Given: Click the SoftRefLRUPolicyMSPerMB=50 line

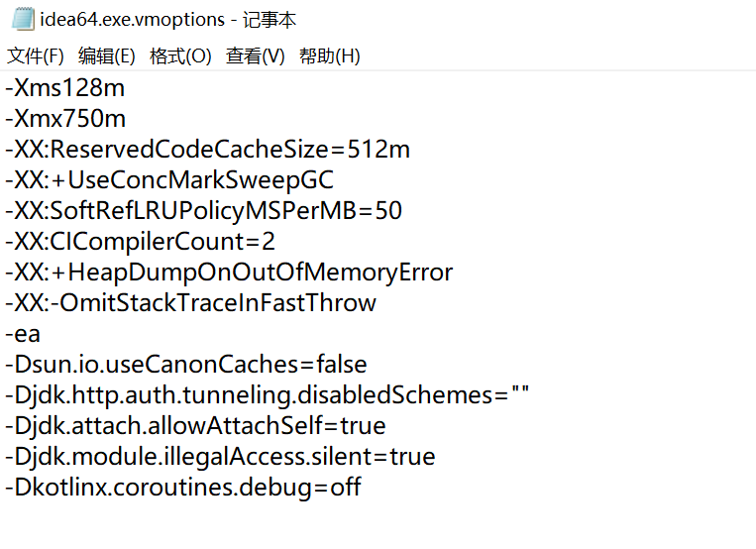Looking at the screenshot, I should point(204,211).
